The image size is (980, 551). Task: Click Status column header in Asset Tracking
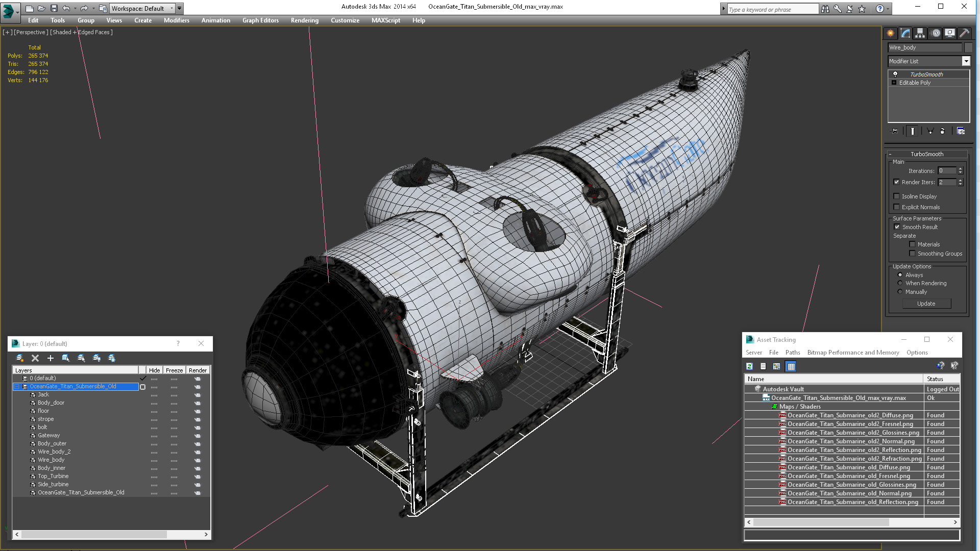click(x=942, y=379)
